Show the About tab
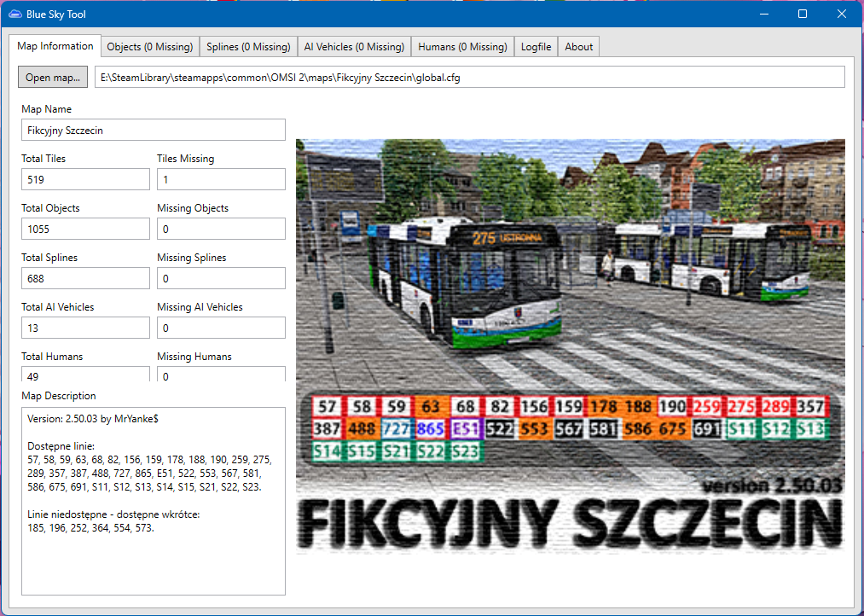 578,47
